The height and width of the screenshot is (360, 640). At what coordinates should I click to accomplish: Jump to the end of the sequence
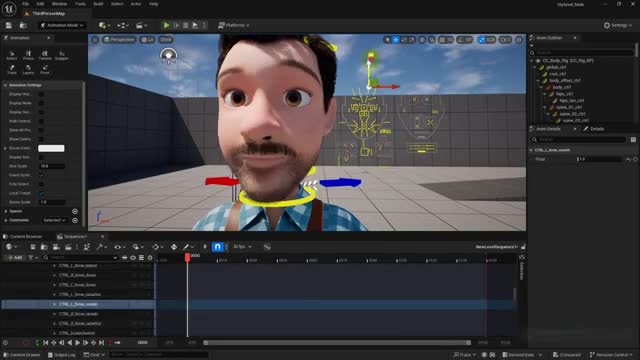(x=102, y=343)
